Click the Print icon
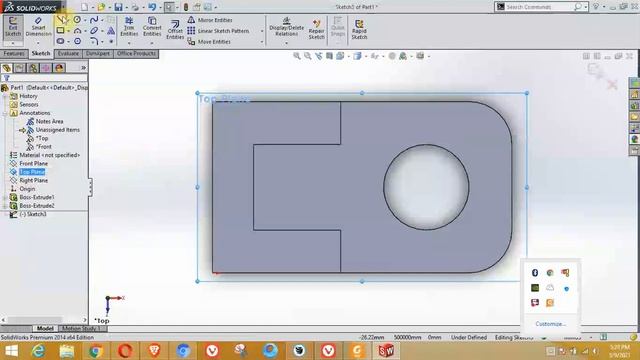The width and height of the screenshot is (640, 360). click(135, 7)
